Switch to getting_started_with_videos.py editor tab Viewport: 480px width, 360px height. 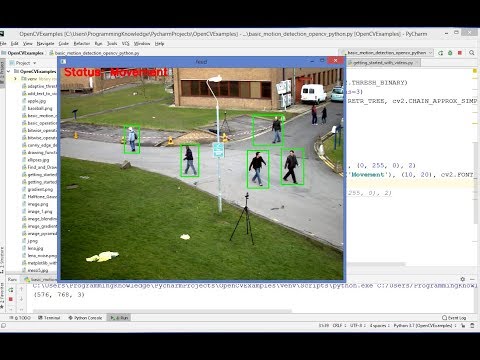[x=383, y=63]
